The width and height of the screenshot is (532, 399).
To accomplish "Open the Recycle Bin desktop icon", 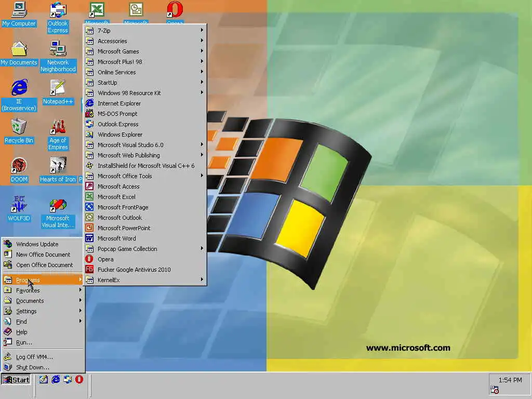I will 19,131.
